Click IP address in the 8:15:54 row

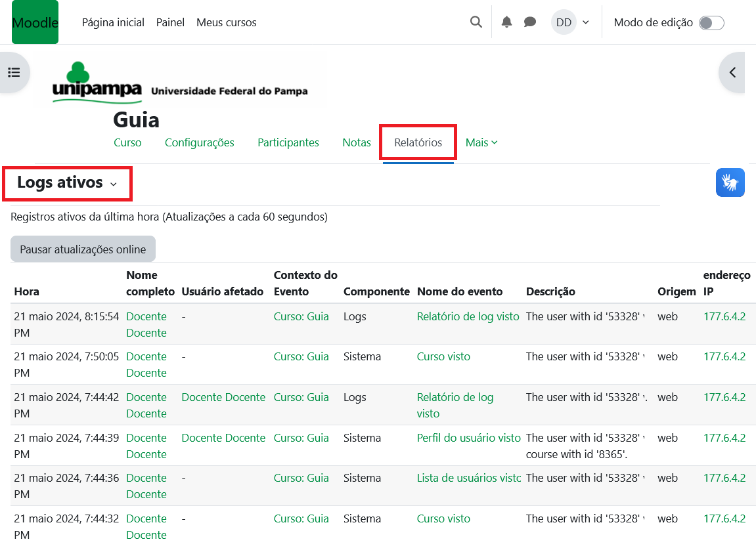tap(724, 316)
